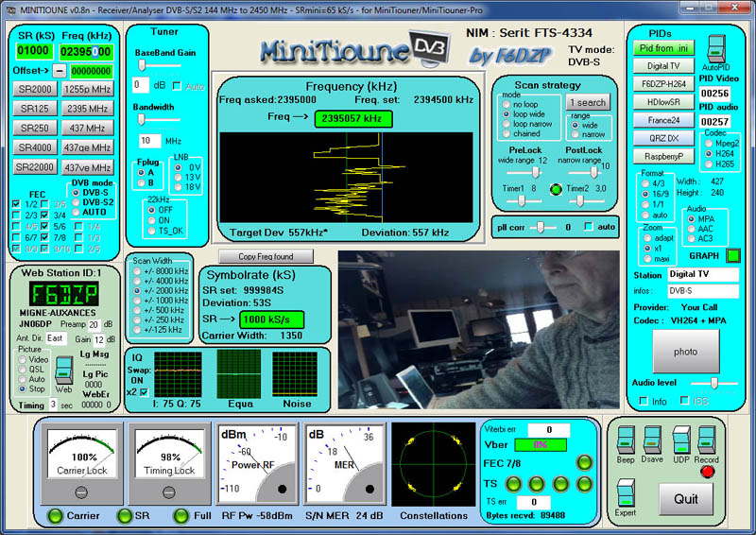Click the Constellations display
756x535 pixels.
click(434, 464)
